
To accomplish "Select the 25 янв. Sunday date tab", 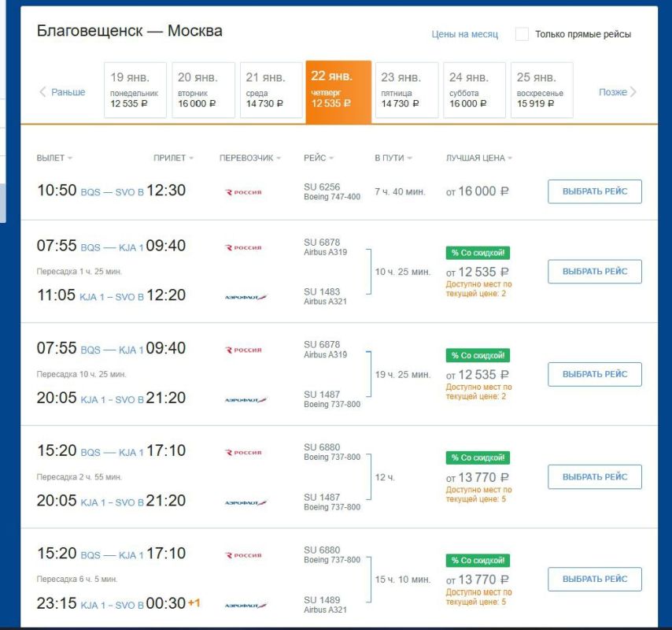I will click(x=541, y=90).
